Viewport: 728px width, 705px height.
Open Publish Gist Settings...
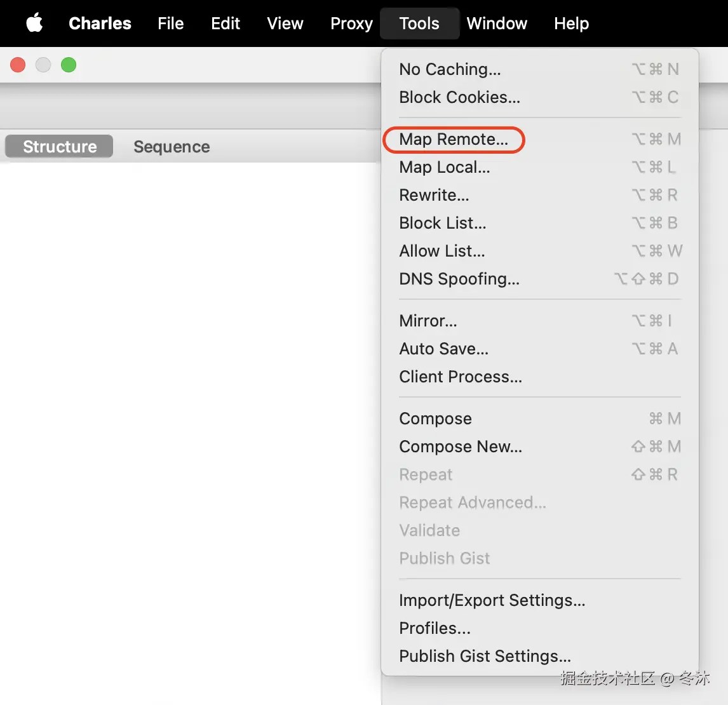(x=539, y=656)
